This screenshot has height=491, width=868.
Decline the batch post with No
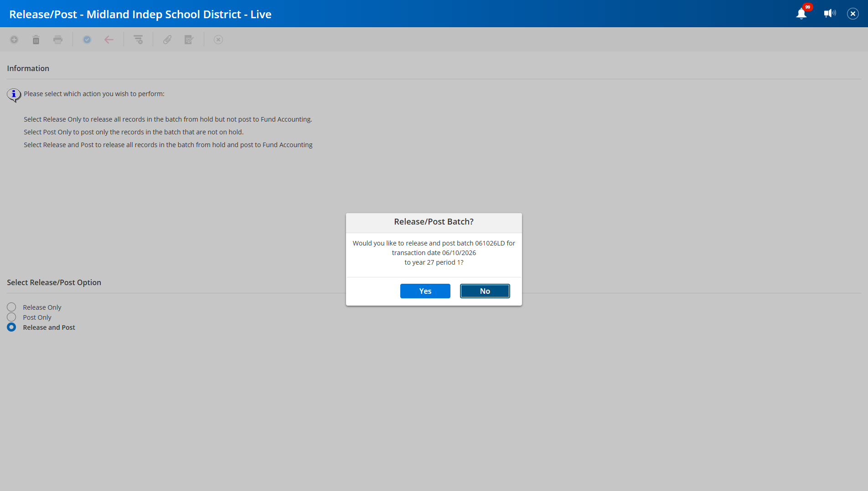pyautogui.click(x=485, y=291)
